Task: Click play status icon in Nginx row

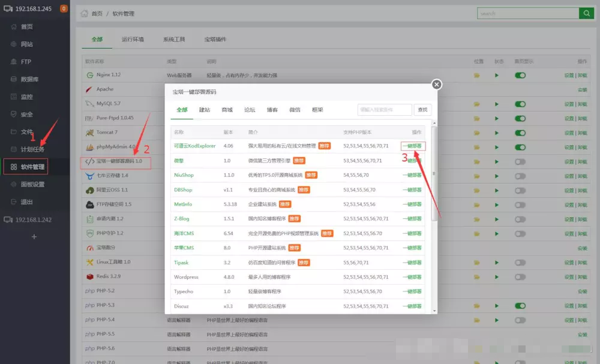Action: (497, 76)
